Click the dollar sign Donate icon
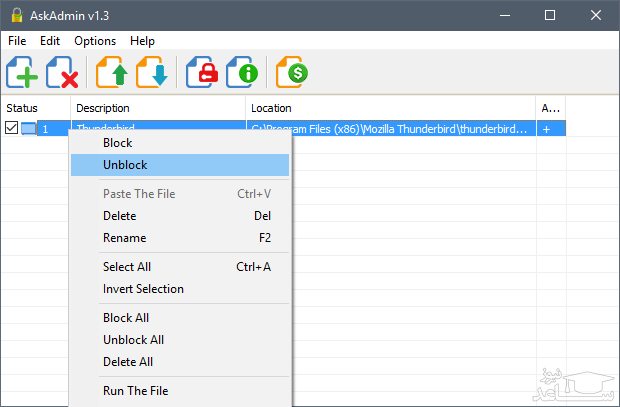The height and width of the screenshot is (407, 620). 293,73
